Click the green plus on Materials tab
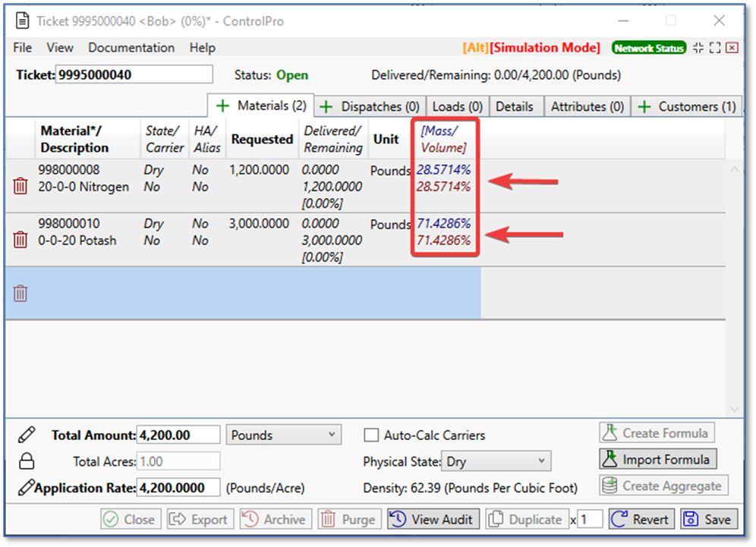The width and height of the screenshot is (756, 547). coord(223,106)
